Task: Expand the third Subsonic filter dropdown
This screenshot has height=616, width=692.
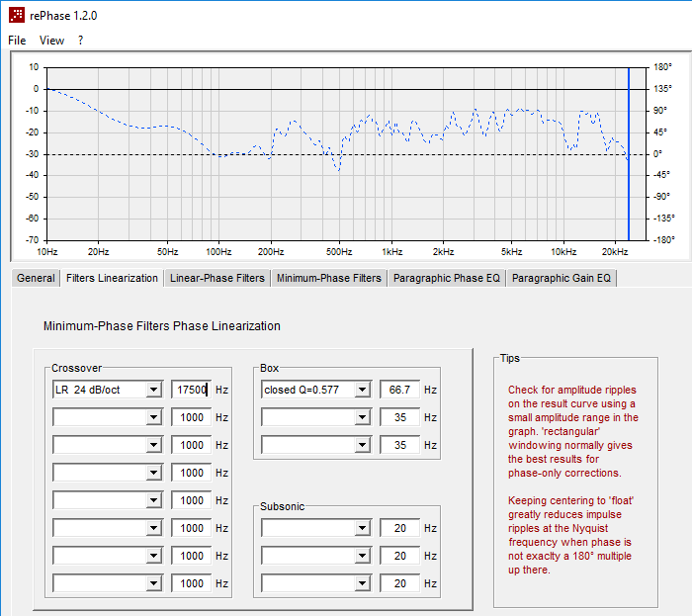Action: 363,583
